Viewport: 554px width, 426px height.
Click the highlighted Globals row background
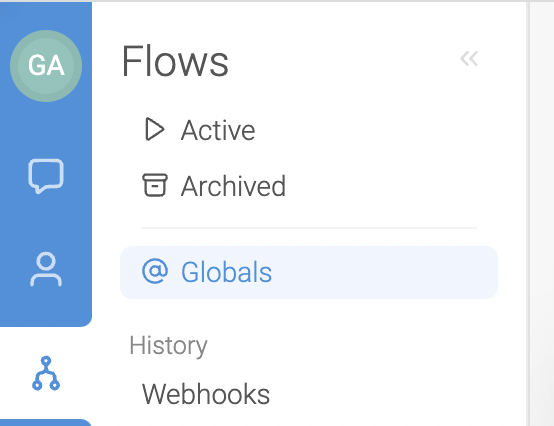click(309, 272)
